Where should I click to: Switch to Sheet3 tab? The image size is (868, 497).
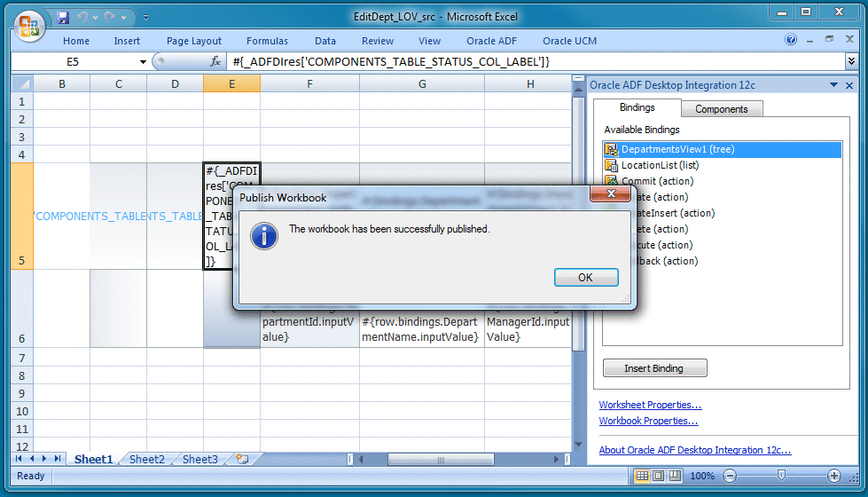tap(199, 460)
